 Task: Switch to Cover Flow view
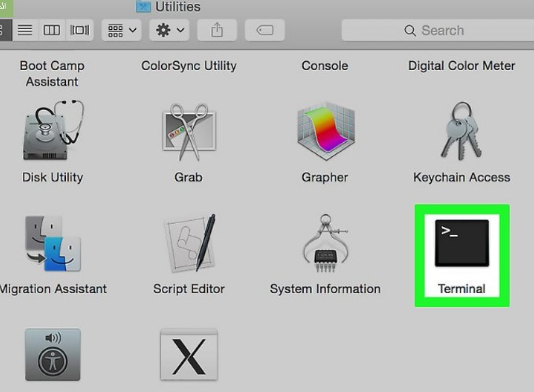79,31
